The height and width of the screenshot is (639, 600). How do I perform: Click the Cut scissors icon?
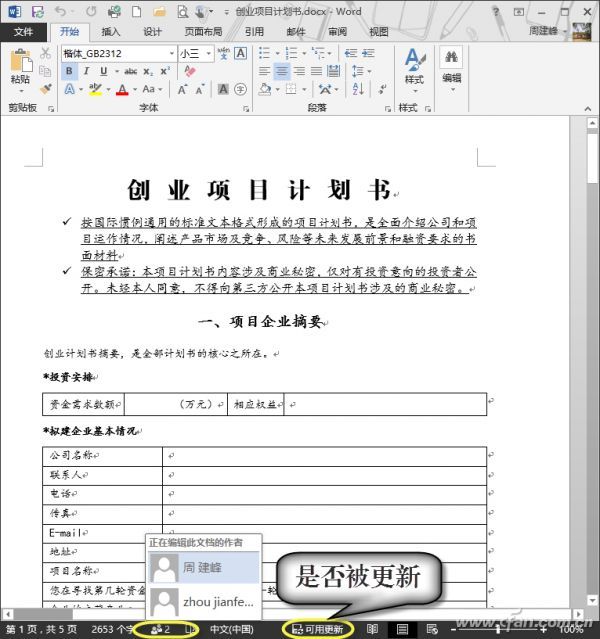click(x=46, y=53)
